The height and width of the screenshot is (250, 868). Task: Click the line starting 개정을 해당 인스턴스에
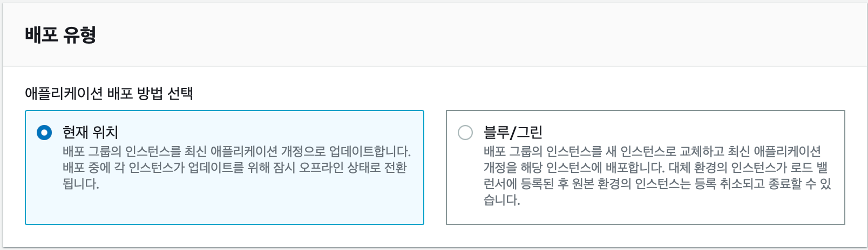(655, 167)
